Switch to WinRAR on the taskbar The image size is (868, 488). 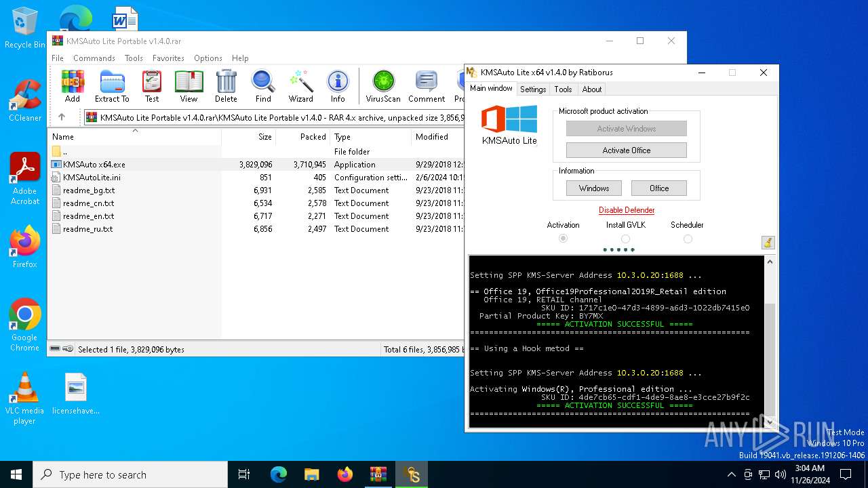tap(378, 474)
